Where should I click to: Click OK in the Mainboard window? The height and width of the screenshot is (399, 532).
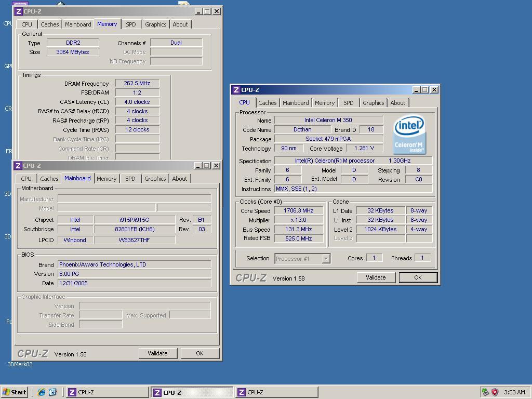click(199, 353)
